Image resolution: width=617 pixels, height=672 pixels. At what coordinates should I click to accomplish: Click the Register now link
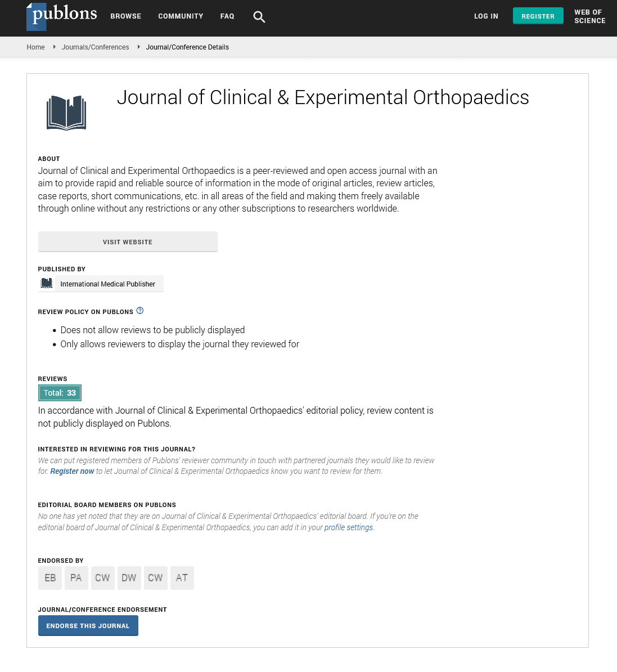click(72, 471)
